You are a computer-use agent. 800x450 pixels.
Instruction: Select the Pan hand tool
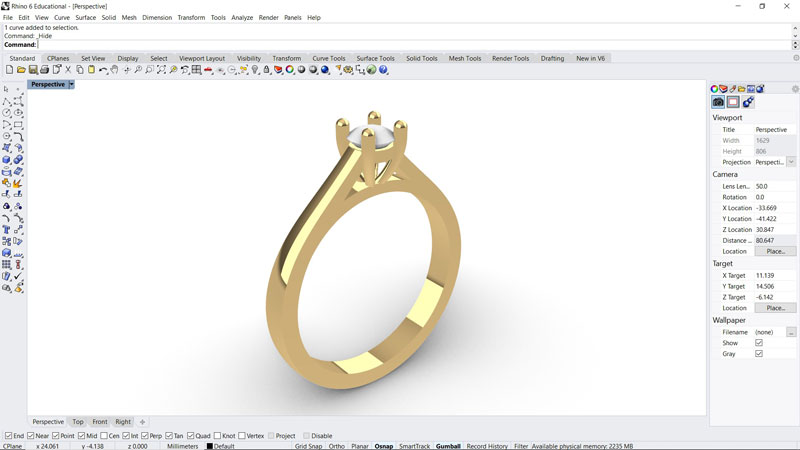[115, 70]
